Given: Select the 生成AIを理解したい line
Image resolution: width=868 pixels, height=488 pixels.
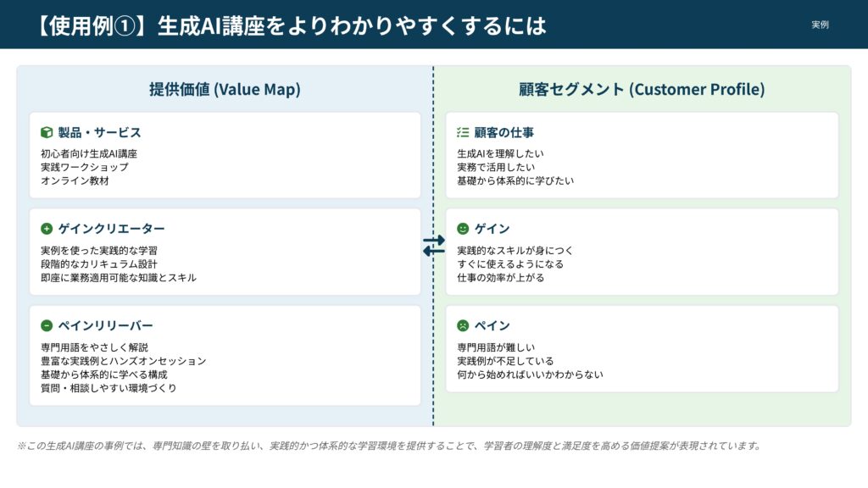Looking at the screenshot, I should [500, 154].
